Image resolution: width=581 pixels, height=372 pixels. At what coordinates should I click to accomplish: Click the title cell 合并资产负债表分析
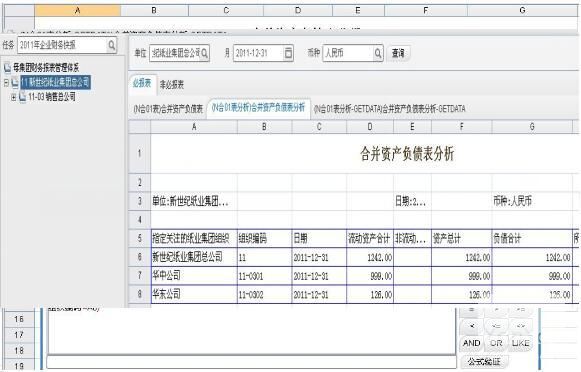[x=407, y=153]
